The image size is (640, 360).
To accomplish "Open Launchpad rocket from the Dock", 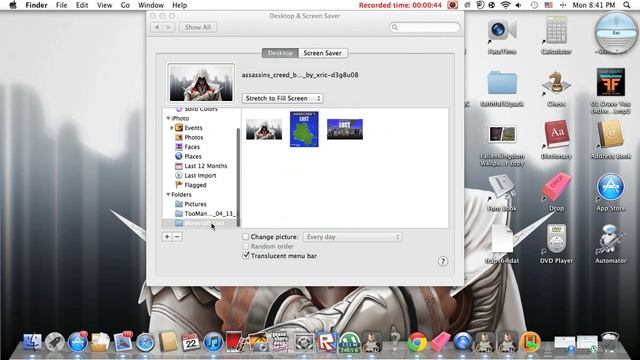I will click(55, 342).
